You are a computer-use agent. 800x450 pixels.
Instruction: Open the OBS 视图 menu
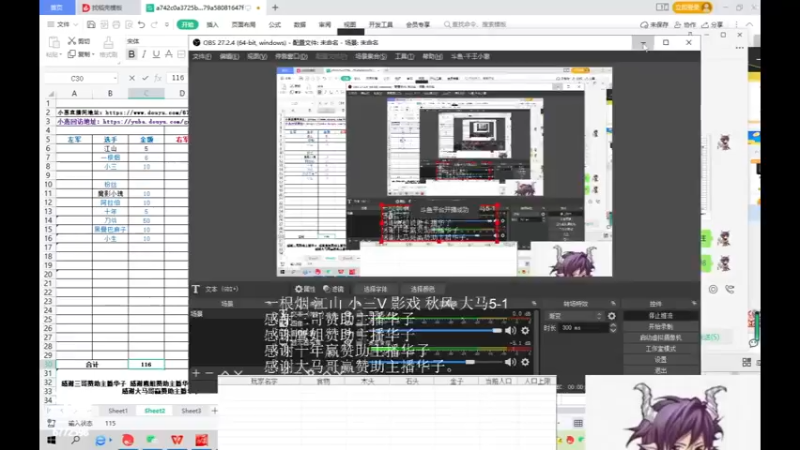[x=257, y=57]
